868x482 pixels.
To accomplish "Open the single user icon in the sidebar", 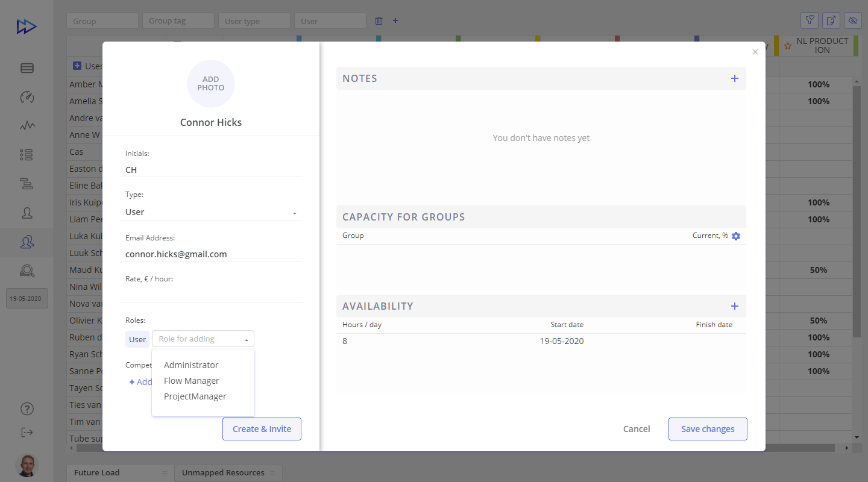I will click(27, 213).
